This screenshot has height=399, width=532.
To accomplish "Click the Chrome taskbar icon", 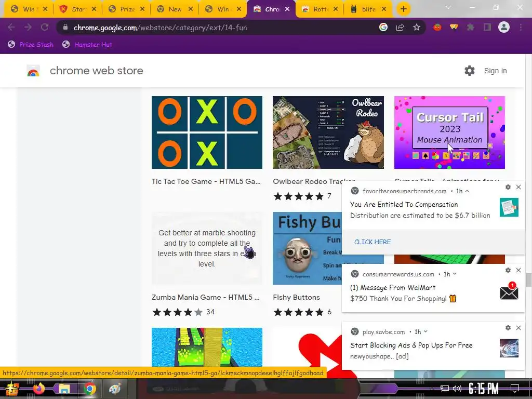I will tap(89, 389).
